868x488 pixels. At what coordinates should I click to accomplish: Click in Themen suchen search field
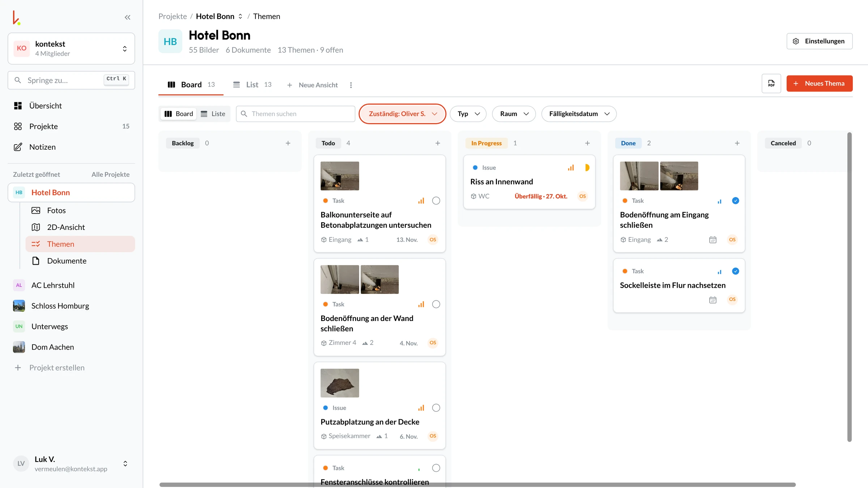coord(295,114)
